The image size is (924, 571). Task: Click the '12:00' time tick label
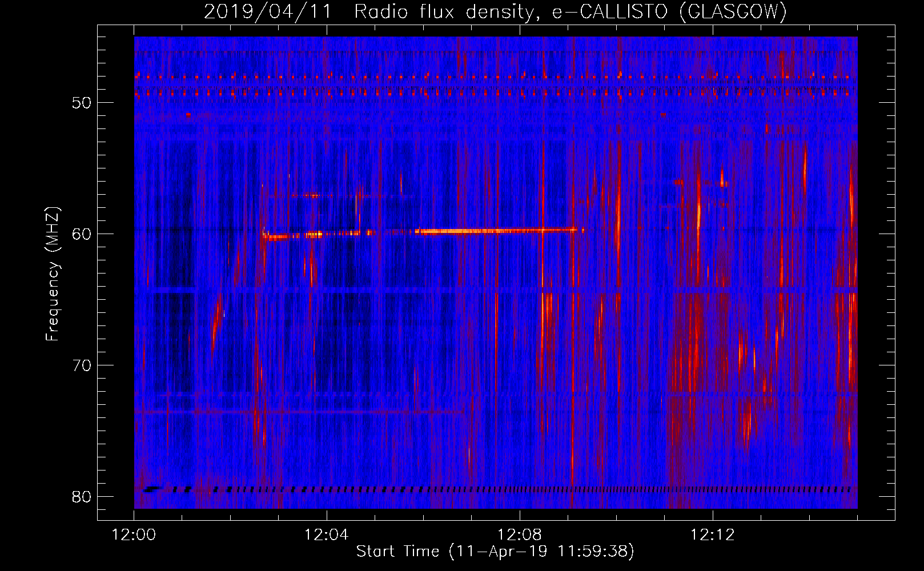pos(134,535)
